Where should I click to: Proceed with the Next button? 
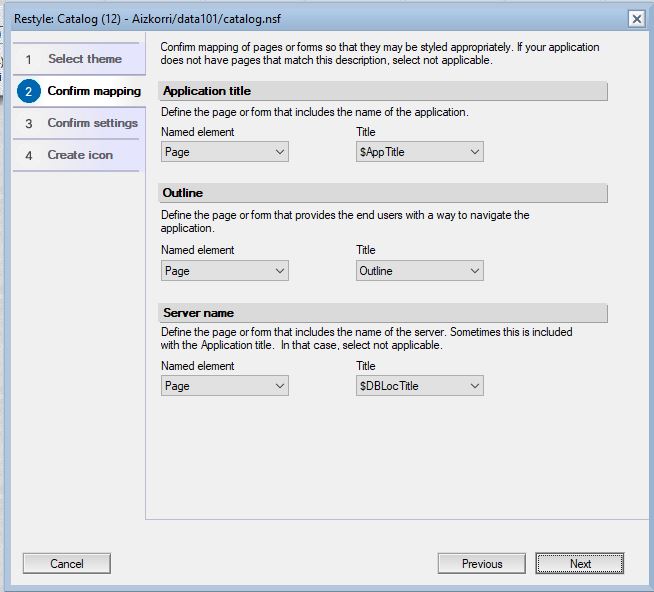(x=580, y=564)
